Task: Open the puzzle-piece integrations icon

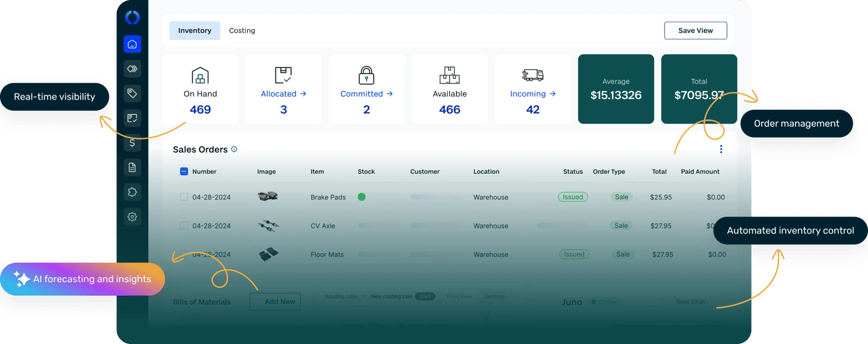Action: click(132, 192)
